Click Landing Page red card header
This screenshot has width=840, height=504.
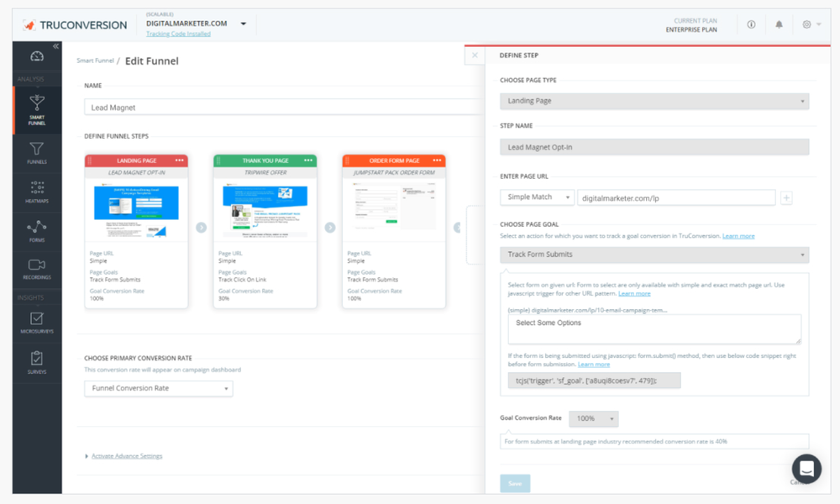[136, 160]
